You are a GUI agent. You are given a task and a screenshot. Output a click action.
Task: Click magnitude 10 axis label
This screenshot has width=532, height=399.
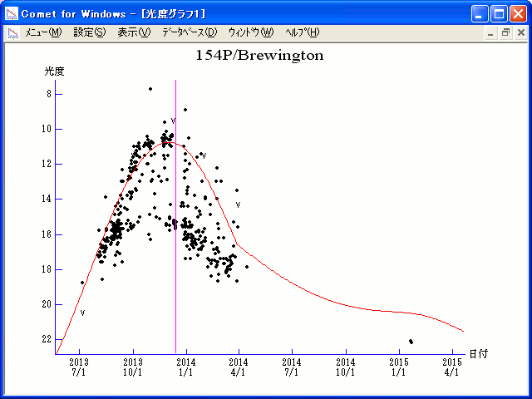pos(47,129)
